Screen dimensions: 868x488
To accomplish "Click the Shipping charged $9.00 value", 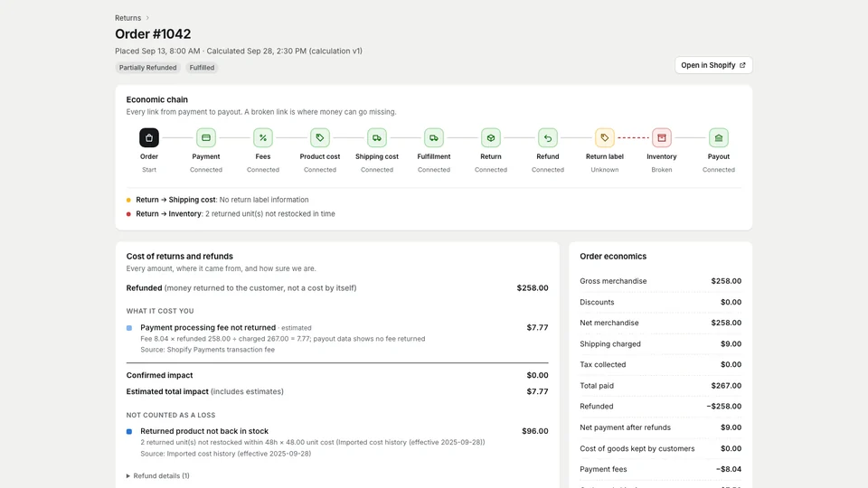I will pyautogui.click(x=731, y=343).
